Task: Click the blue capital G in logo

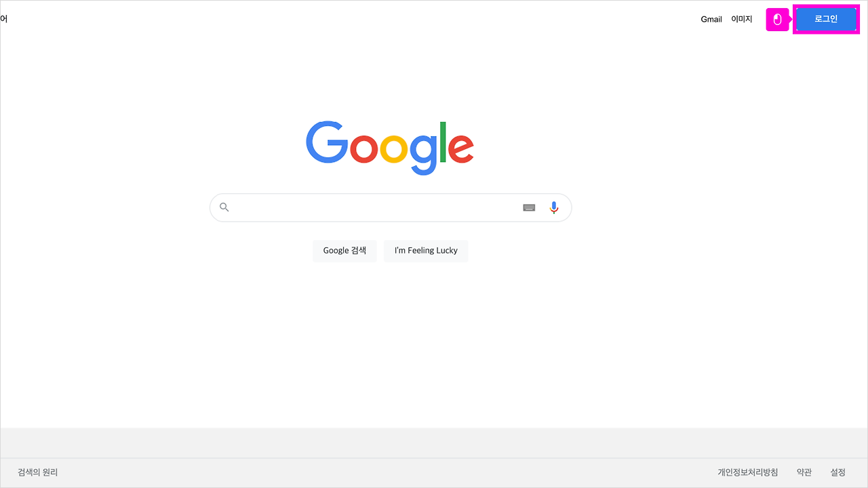Action: 327,142
